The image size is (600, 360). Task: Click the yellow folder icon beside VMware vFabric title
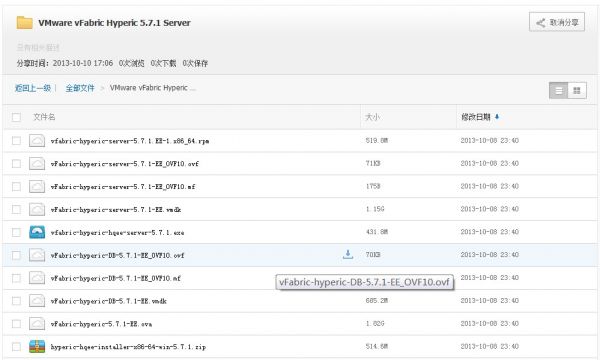tap(24, 23)
